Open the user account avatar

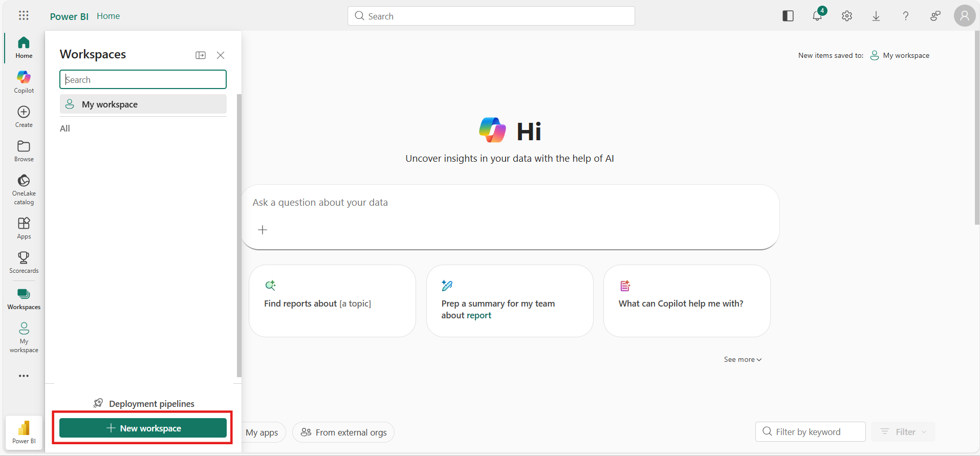pyautogui.click(x=965, y=16)
